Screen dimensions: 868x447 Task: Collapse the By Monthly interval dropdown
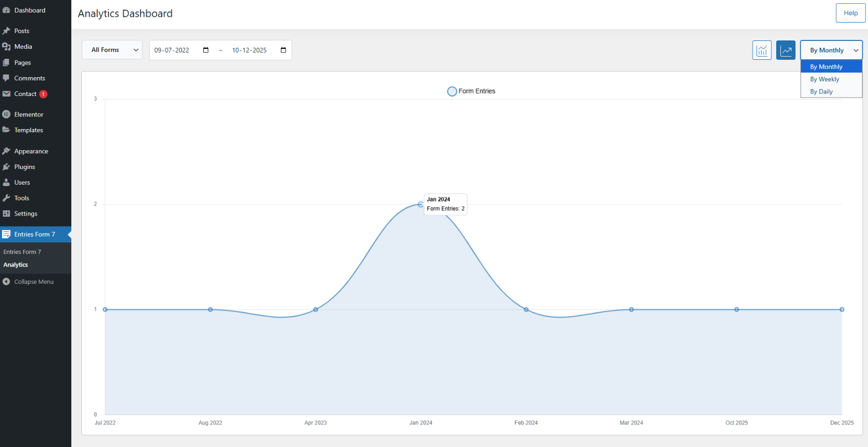point(831,50)
